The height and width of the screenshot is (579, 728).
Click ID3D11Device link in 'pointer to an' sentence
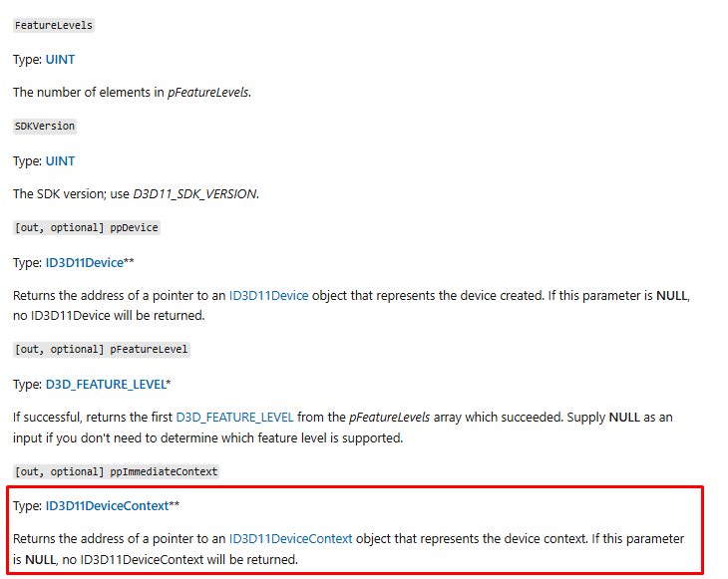coord(269,296)
